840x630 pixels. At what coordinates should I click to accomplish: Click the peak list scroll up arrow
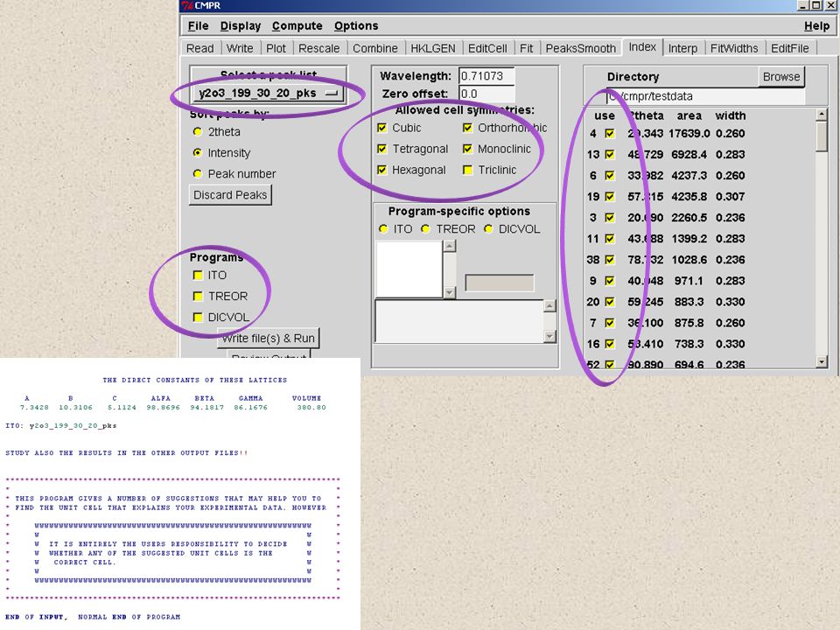click(822, 114)
